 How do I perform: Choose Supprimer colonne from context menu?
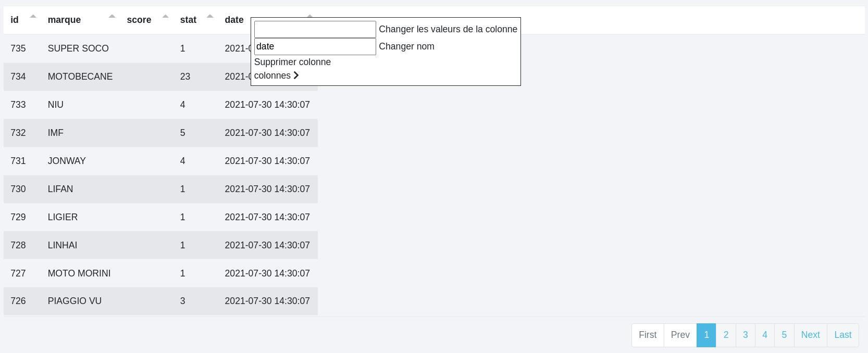click(x=292, y=62)
